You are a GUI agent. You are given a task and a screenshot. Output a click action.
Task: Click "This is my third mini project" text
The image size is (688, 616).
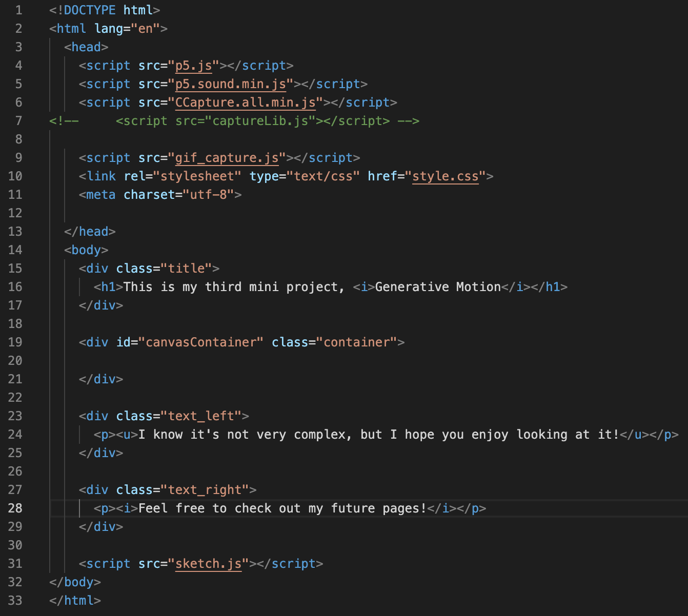coord(231,287)
